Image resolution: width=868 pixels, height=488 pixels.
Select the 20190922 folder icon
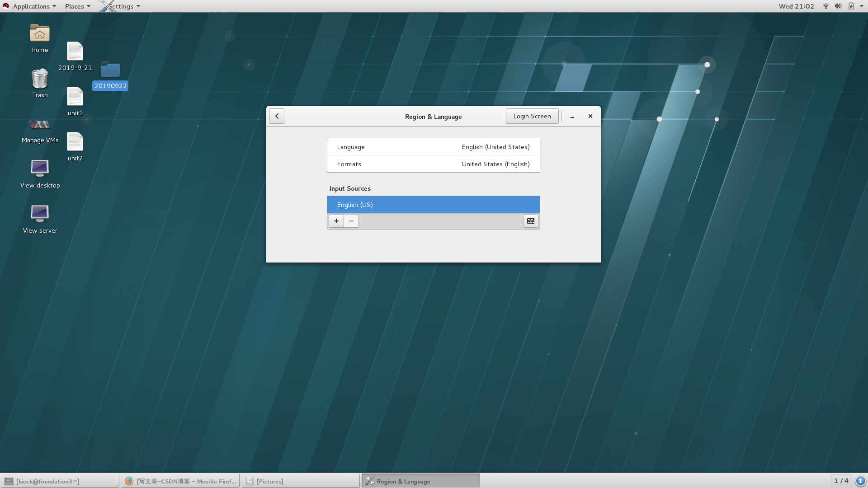click(110, 70)
